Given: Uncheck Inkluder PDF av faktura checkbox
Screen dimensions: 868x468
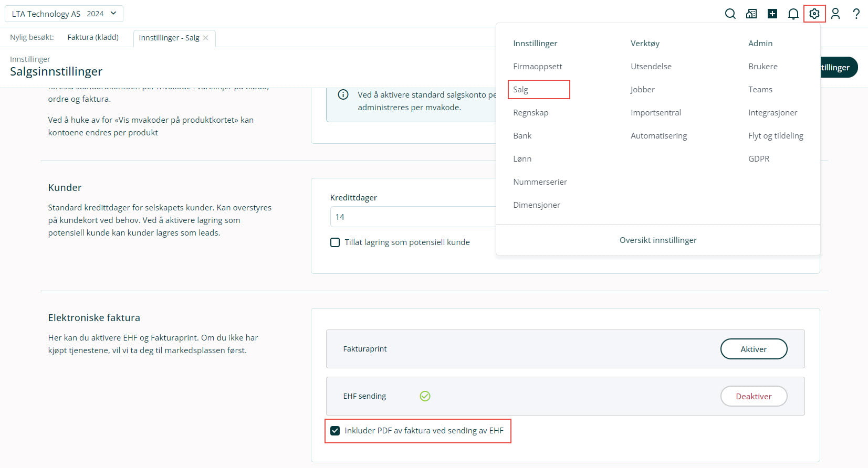Looking at the screenshot, I should (x=335, y=431).
